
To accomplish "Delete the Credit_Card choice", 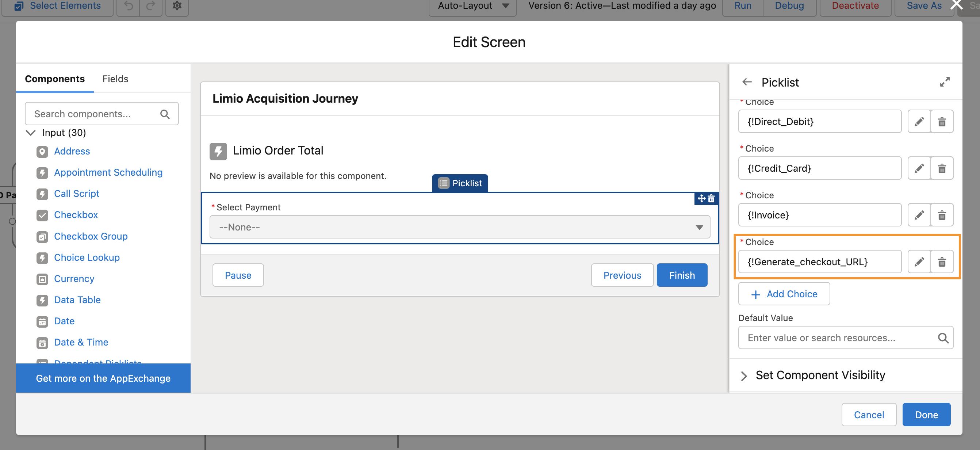I will [942, 168].
